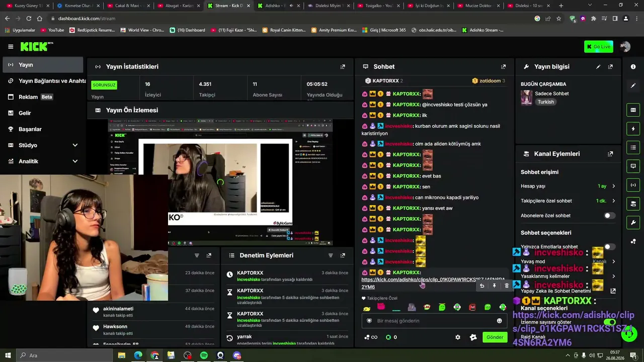Open the Royal Canin Kitten bookmark
644x362 pixels.
284,30
